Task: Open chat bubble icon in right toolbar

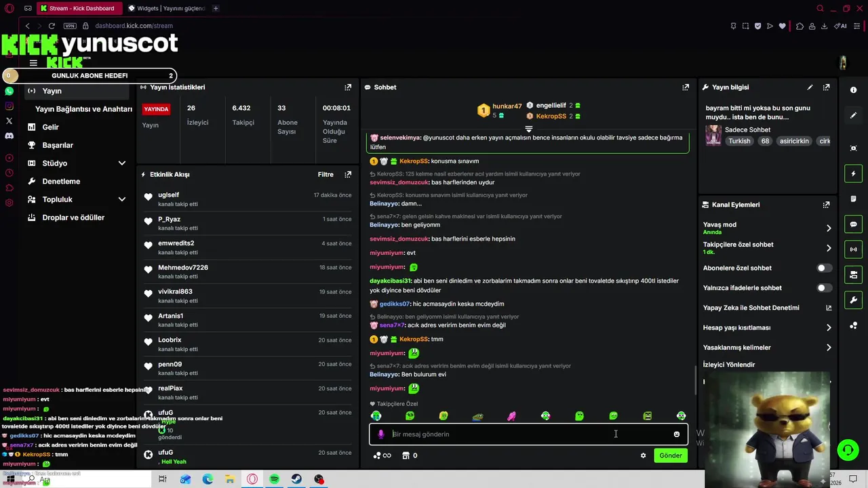Action: click(x=853, y=224)
